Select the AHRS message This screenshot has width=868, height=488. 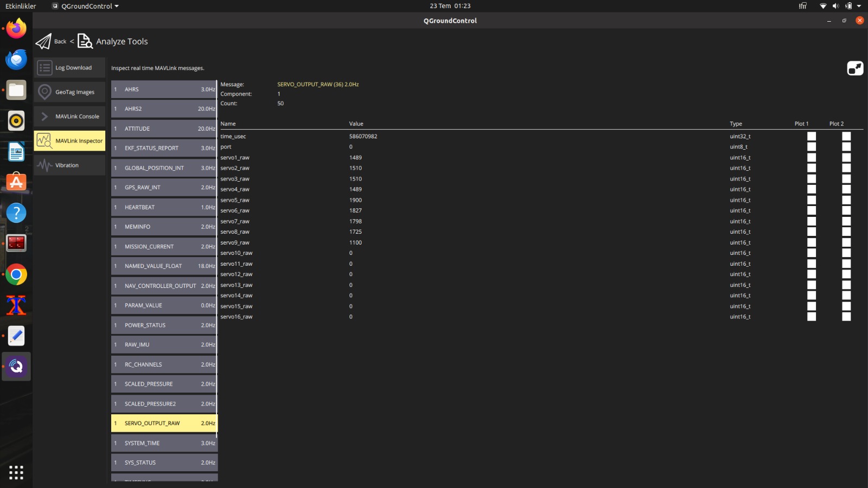[163, 89]
